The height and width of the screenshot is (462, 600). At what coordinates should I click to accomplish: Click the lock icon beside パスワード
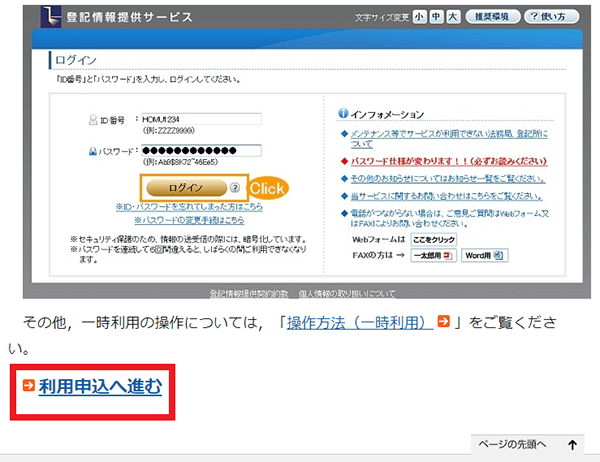(x=93, y=151)
